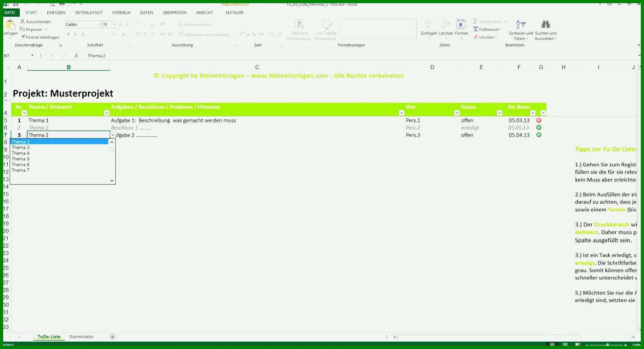This screenshot has height=349, width=644.
Task: Click the cell B7 validation dropdown arrow
Action: pos(113,135)
